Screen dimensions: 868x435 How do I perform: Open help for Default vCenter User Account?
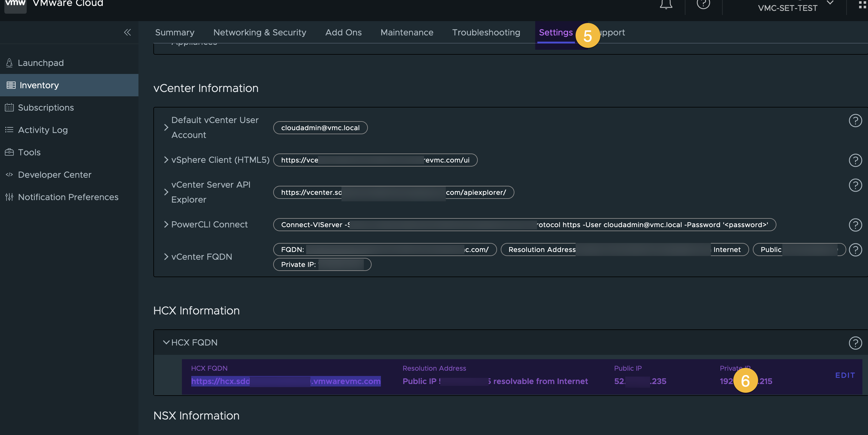[x=855, y=120]
